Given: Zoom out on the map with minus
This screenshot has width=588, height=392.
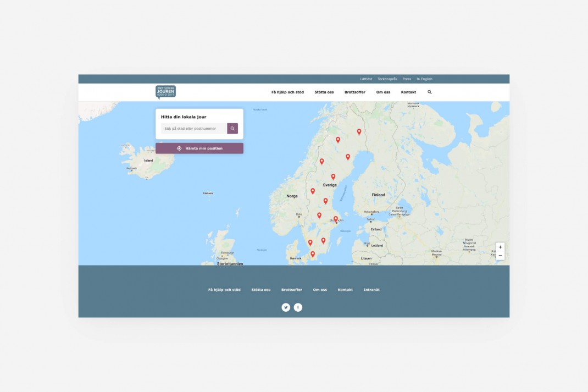Looking at the screenshot, I should (x=500, y=256).
